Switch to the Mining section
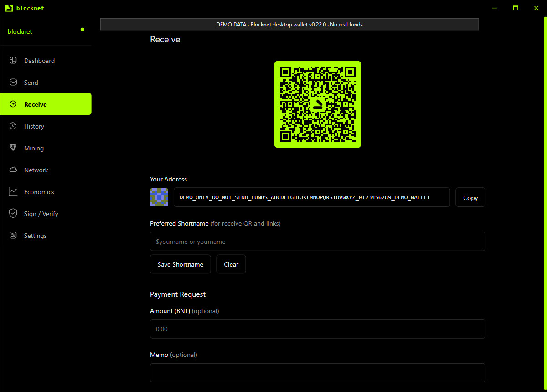The width and height of the screenshot is (547, 392). coord(46,148)
